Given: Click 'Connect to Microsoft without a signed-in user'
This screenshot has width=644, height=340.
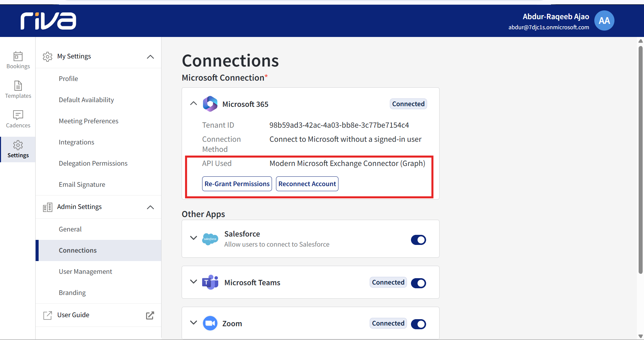Looking at the screenshot, I should pos(346,139).
